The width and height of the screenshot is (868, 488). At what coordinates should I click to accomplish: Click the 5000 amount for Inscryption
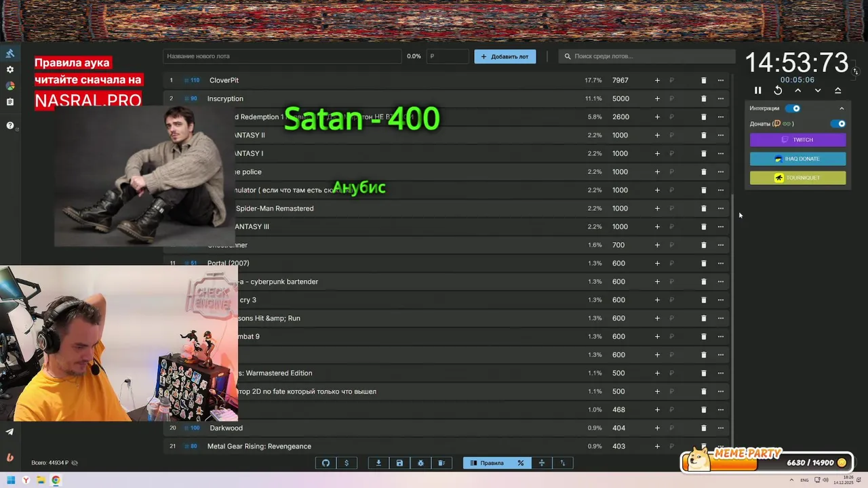click(620, 98)
